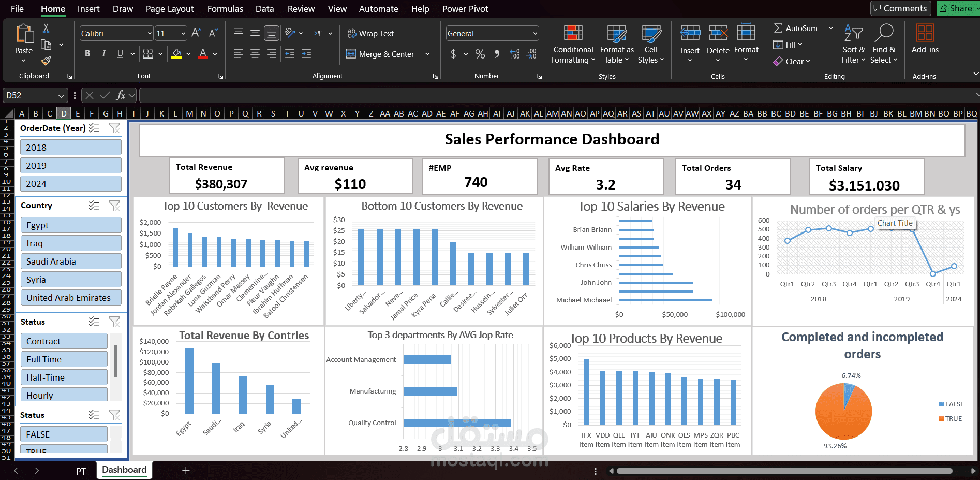This screenshot has width=980, height=480.
Task: Merge cells with Merge & Center
Action: 380,54
